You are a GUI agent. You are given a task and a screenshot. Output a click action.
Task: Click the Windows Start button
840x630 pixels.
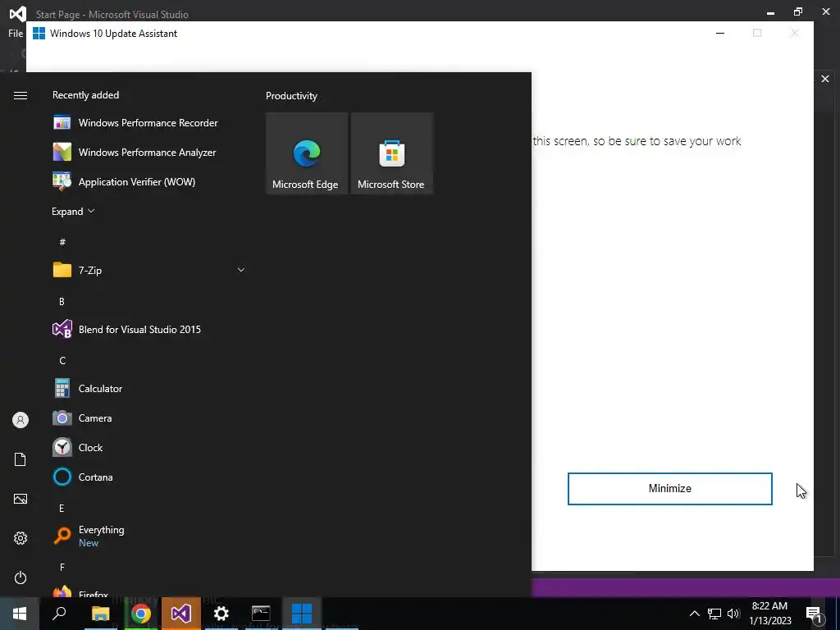pos(20,614)
